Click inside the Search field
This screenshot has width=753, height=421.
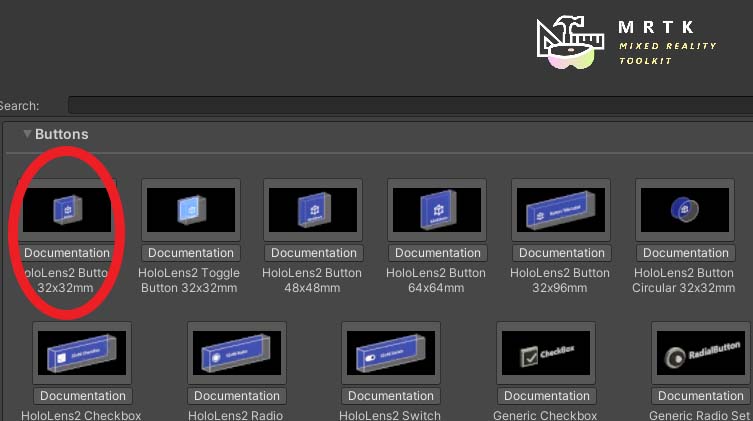411,105
